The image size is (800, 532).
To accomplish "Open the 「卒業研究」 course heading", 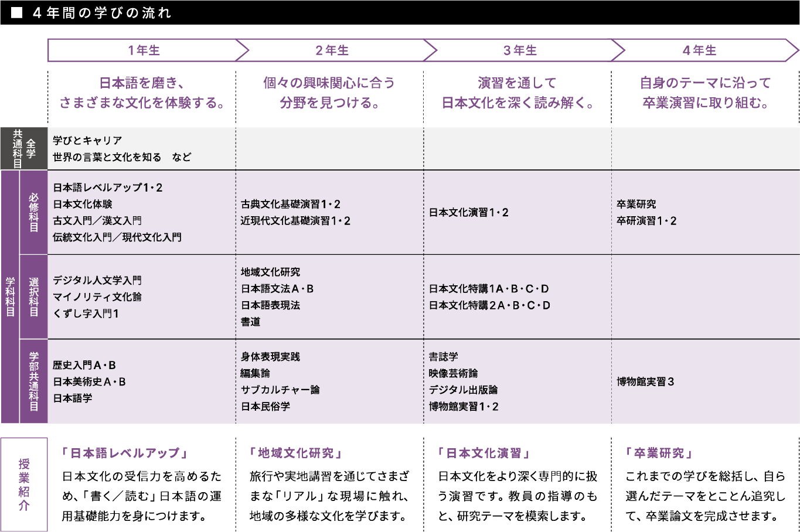I will [659, 453].
